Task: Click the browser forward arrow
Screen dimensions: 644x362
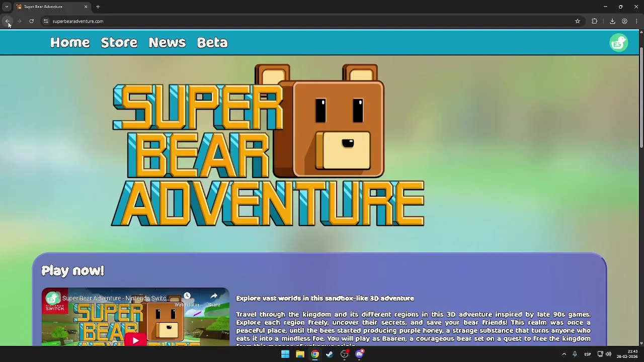Action: pyautogui.click(x=19, y=21)
